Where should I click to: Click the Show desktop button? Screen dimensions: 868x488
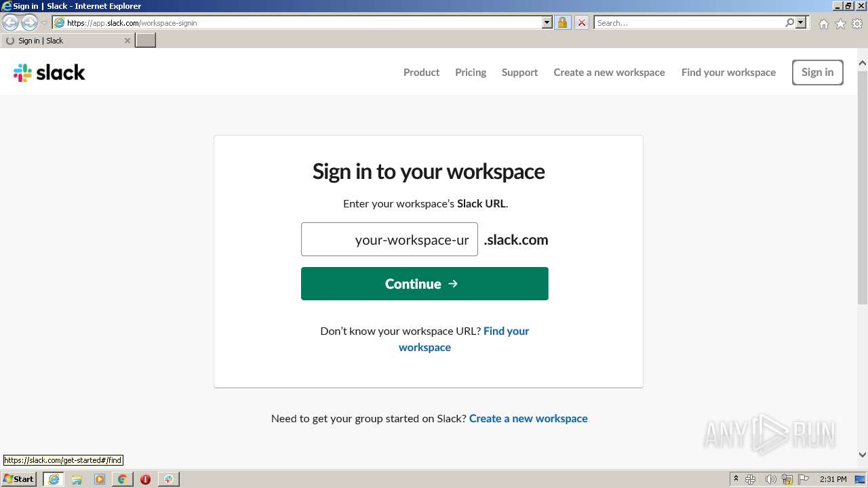click(x=860, y=479)
